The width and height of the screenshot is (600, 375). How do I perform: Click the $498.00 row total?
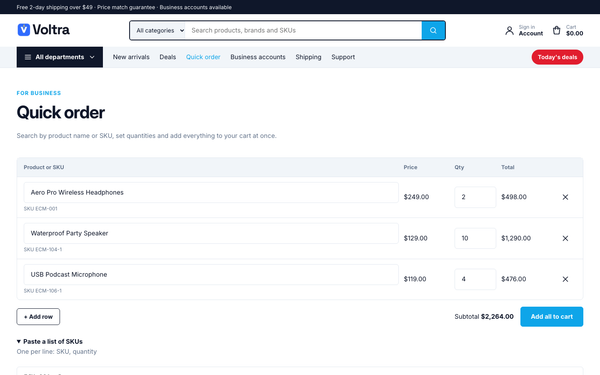click(514, 197)
